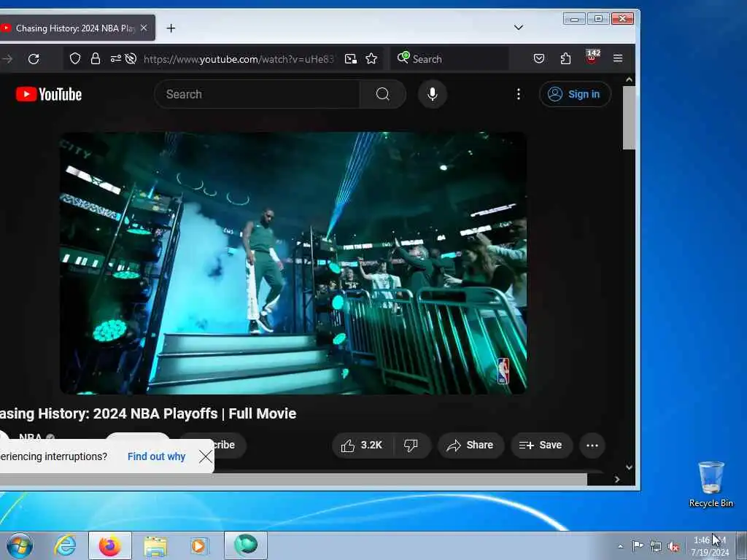Open the Windows Start menu
Screen dimensions: 747x560
[20, 545]
